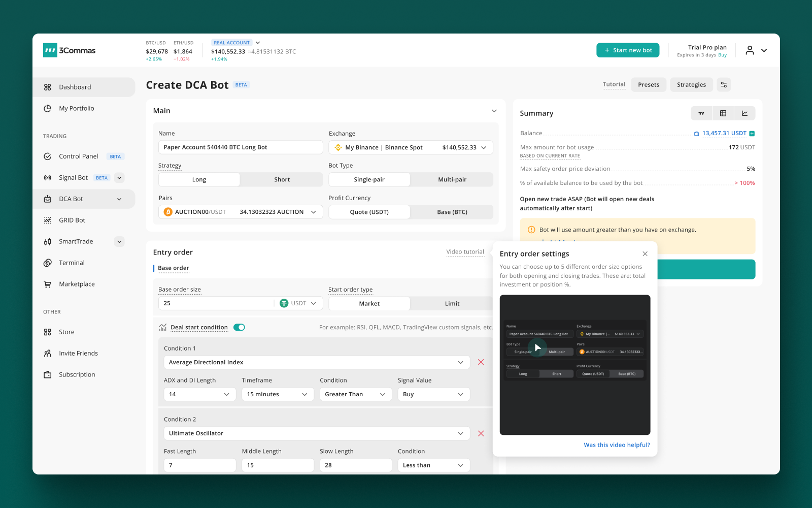Screen dimensions: 812x508
Task: Open the Pairs dropdown
Action: pos(241,212)
